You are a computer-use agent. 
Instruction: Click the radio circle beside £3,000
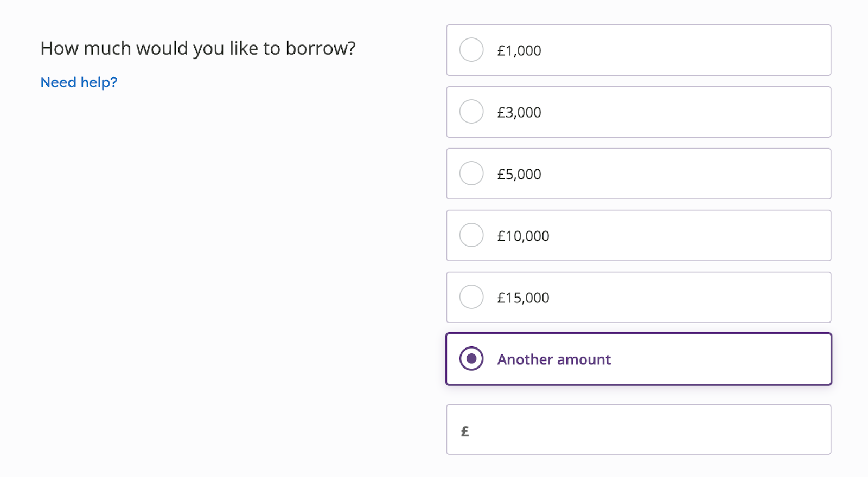point(471,112)
